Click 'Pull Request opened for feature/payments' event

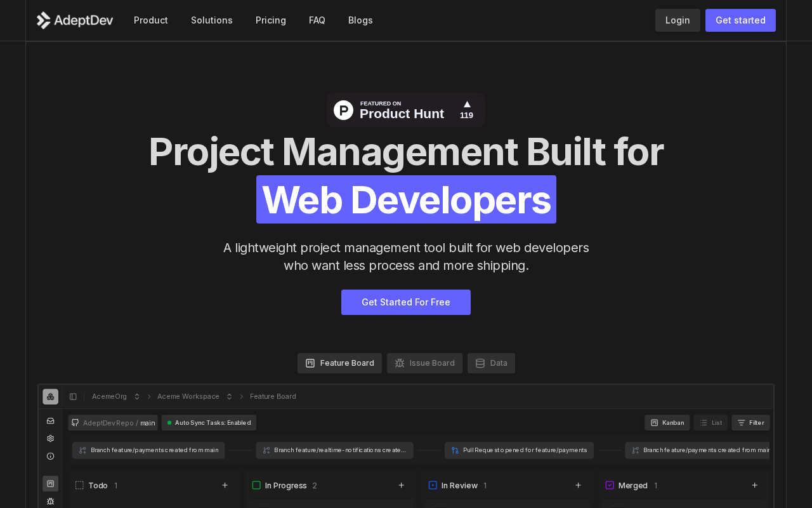[519, 450]
